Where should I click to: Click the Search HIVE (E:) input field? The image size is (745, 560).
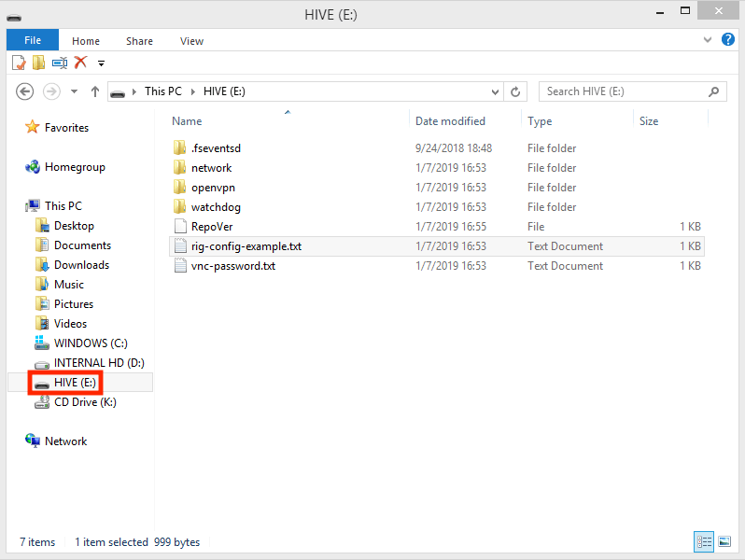coord(624,91)
